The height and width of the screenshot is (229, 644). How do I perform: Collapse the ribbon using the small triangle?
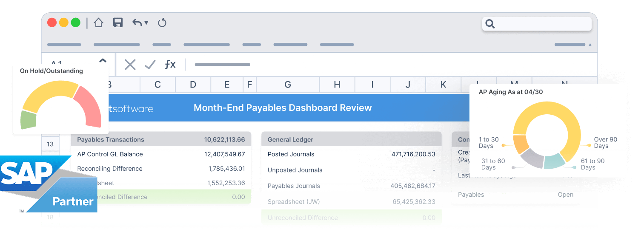coord(590,45)
